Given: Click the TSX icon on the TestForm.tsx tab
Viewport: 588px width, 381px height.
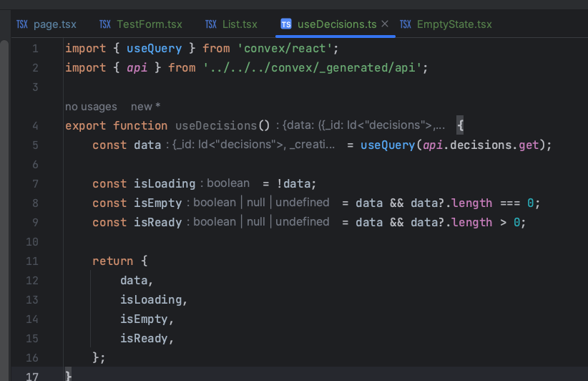Looking at the screenshot, I should click(105, 24).
